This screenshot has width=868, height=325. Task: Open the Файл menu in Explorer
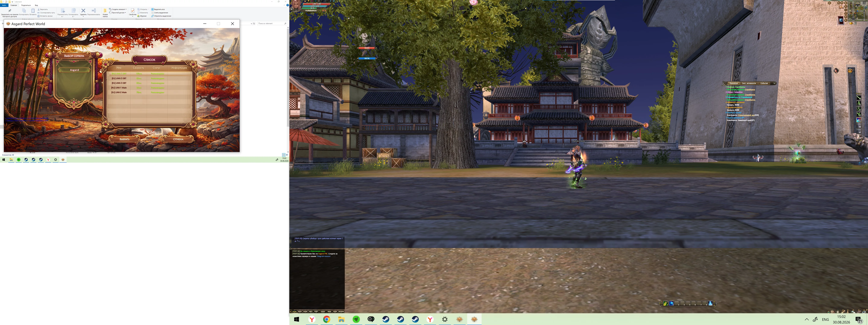pyautogui.click(x=4, y=5)
